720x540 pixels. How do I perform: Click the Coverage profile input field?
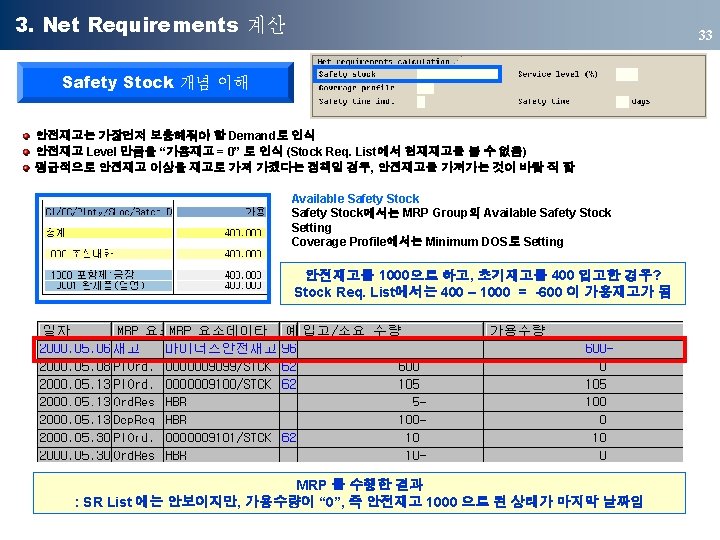425,88
